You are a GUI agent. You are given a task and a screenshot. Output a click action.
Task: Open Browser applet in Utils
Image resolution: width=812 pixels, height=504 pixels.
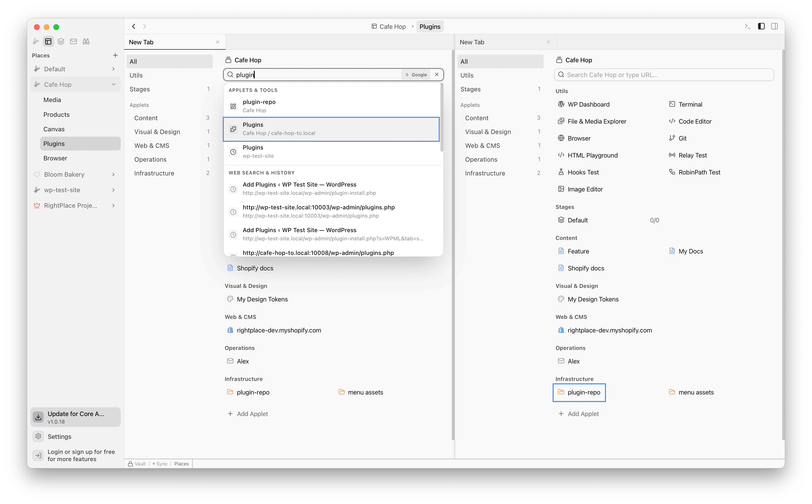pyautogui.click(x=574, y=138)
